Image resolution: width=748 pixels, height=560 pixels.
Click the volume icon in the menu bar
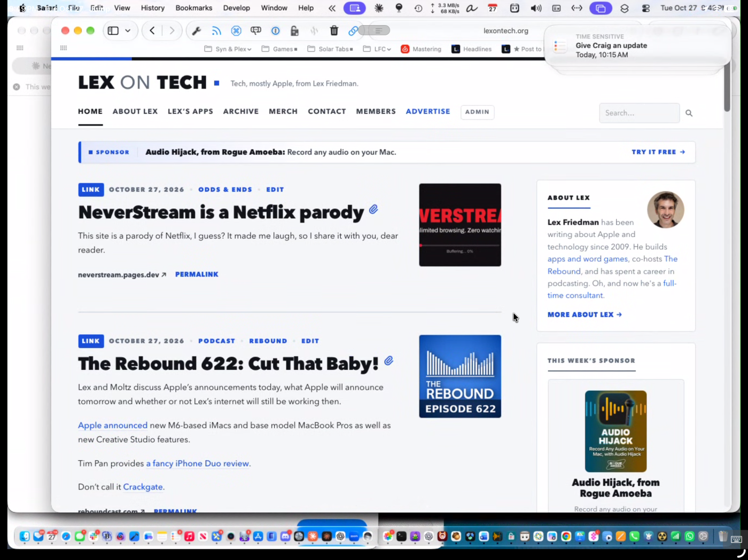click(x=535, y=8)
